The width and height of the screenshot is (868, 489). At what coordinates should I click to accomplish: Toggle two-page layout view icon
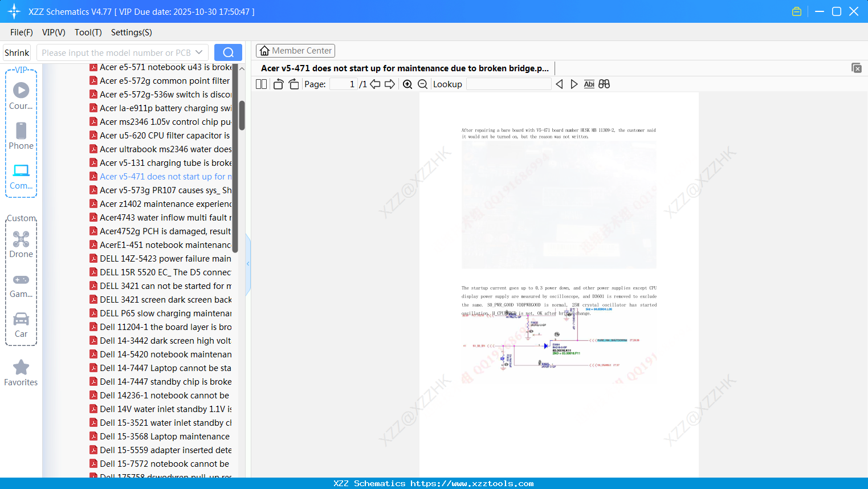click(262, 84)
